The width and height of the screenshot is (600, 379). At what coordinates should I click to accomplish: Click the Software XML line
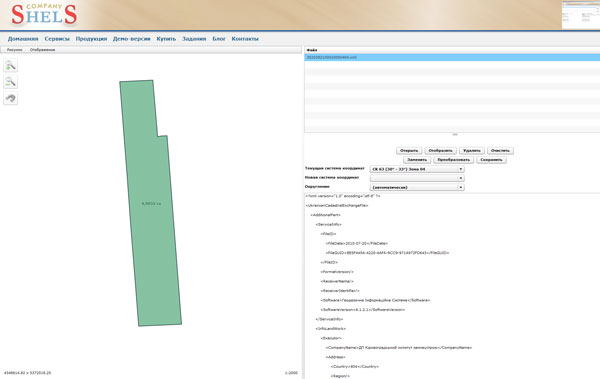[375, 300]
